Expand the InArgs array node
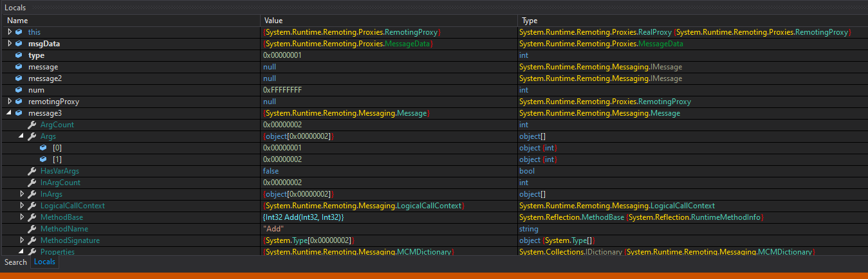Viewport: 868px width, 279px height. (x=22, y=194)
